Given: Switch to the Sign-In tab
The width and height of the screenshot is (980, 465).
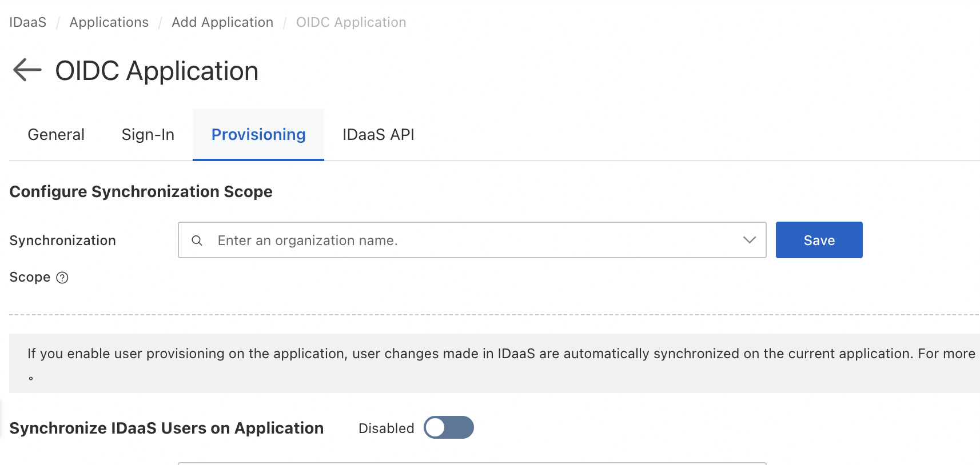Looking at the screenshot, I should click(148, 135).
